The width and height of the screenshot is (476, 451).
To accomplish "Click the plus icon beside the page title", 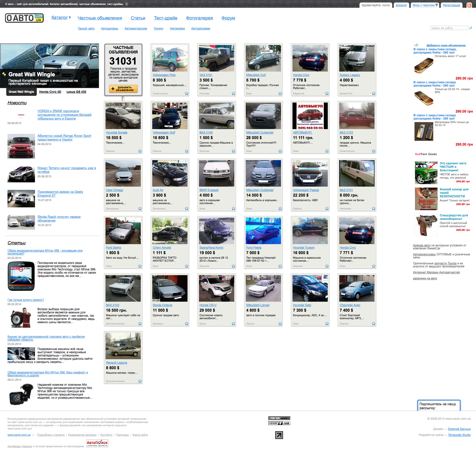I will click(x=126, y=4).
